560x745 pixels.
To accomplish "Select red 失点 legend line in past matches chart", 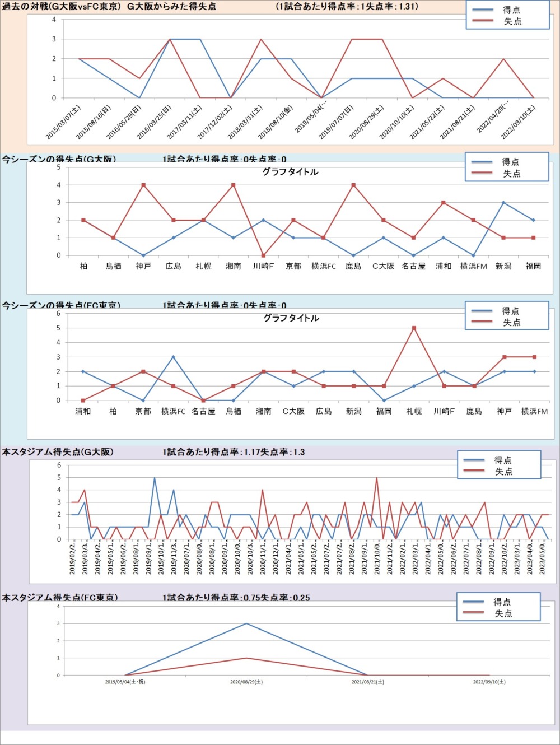I will [482, 21].
